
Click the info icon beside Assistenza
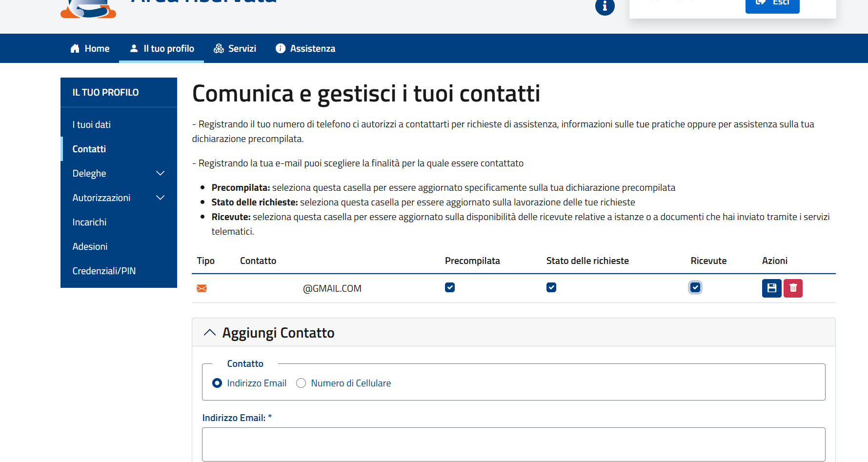[280, 48]
